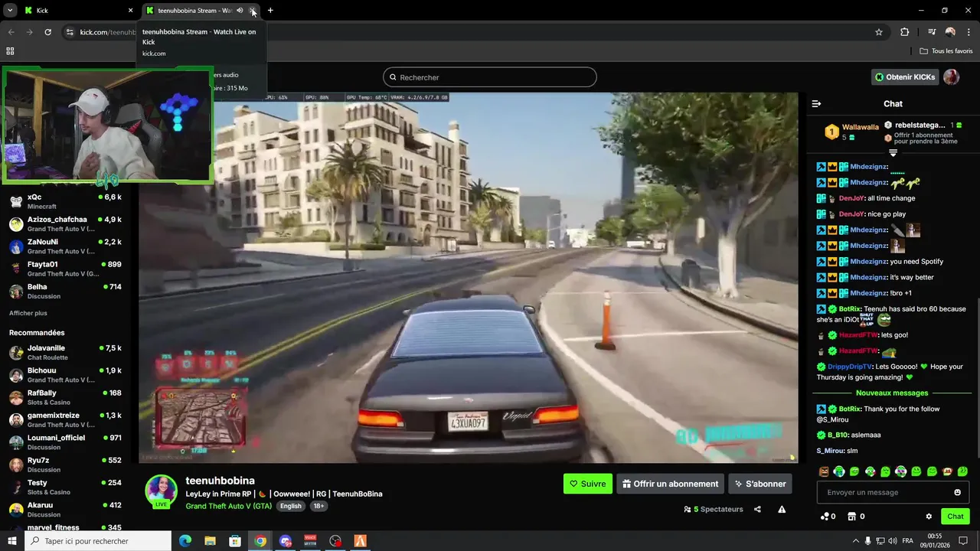Click DrippyDripTV username in chat

point(850,367)
